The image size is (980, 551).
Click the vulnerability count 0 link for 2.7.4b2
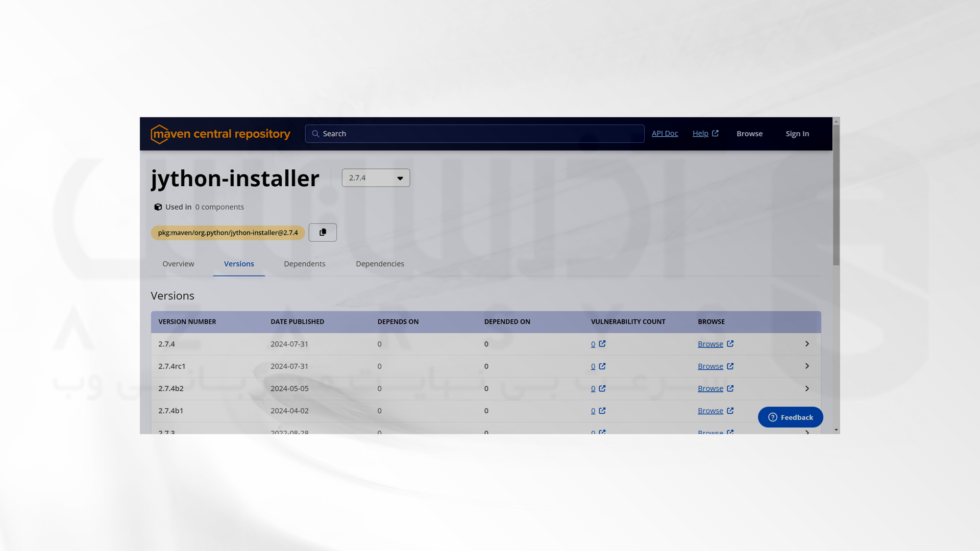(593, 389)
